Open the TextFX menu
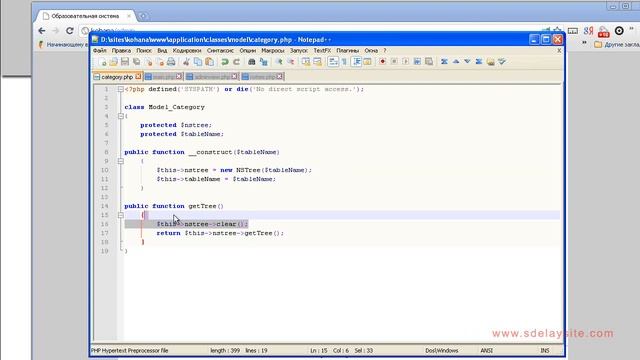The height and width of the screenshot is (360, 640). 322,51
